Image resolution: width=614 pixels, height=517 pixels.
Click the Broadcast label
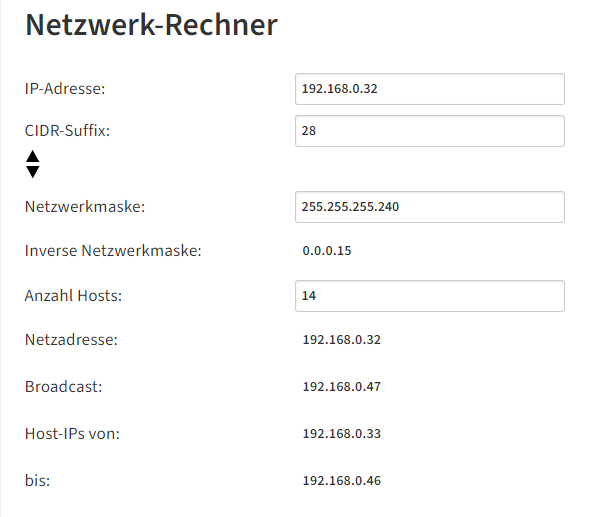tap(63, 387)
